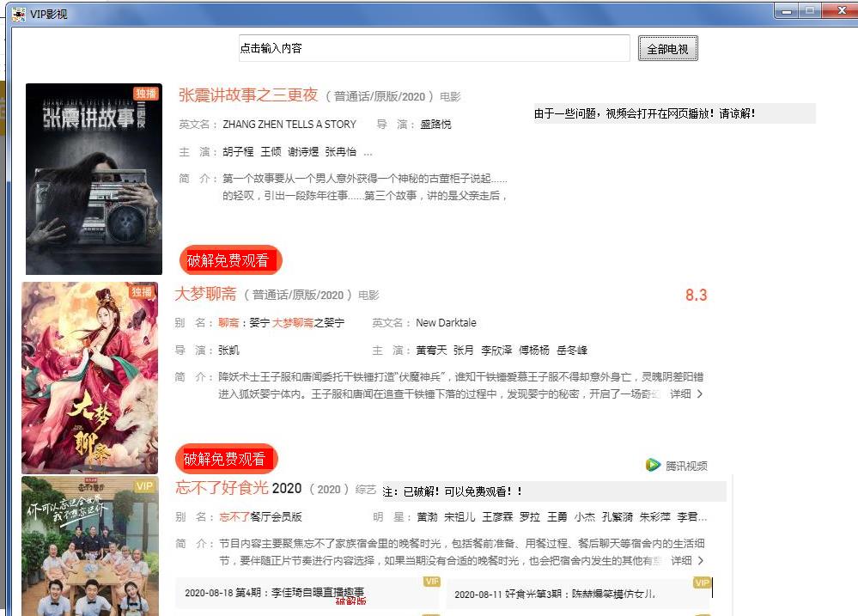Screen dimensions: 858x616
Task: Click VIP badge on the 第4期 episode
Action: (x=432, y=582)
